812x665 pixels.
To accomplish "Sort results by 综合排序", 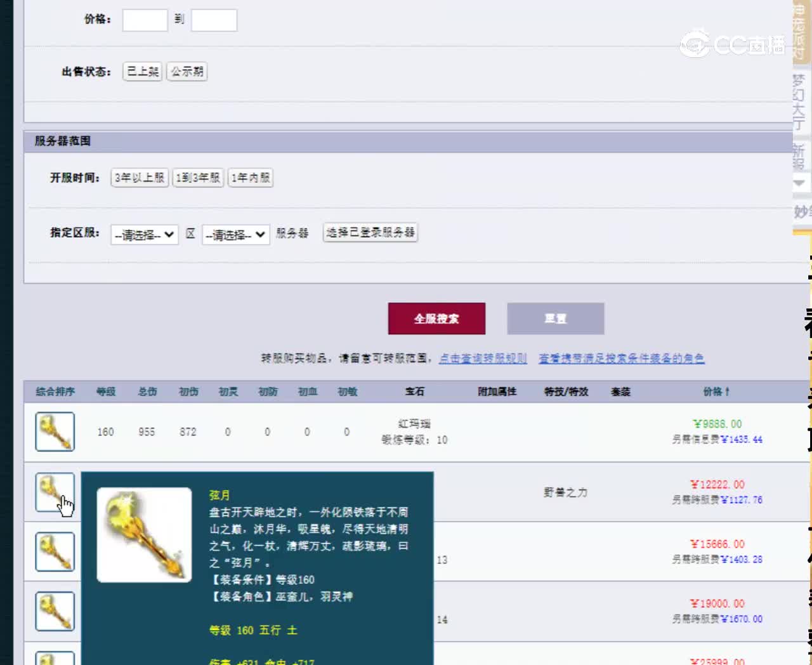I will click(x=55, y=392).
